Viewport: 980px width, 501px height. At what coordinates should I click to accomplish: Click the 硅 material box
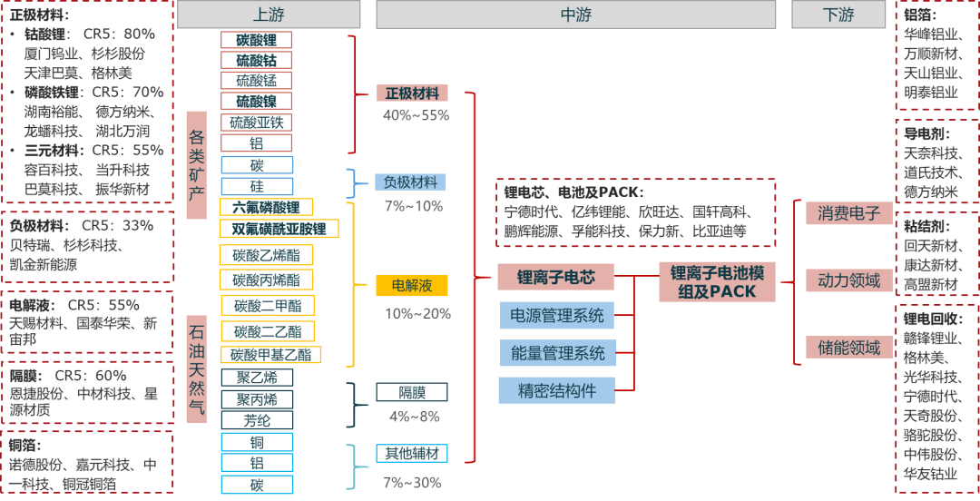click(256, 186)
